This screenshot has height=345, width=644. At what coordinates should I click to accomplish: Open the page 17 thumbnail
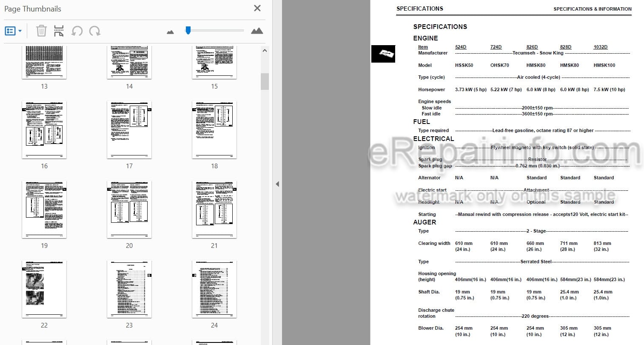coord(129,130)
